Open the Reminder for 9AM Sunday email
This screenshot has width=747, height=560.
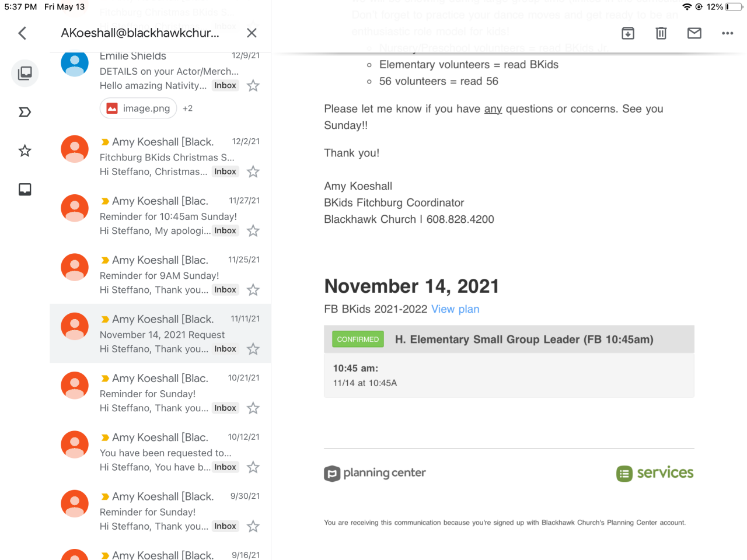[x=160, y=275]
